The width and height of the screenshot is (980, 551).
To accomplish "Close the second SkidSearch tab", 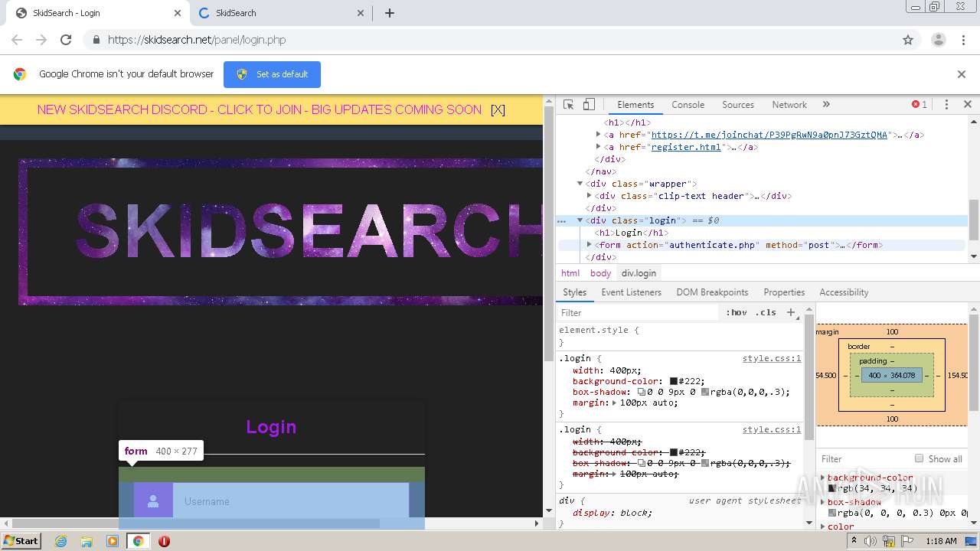I will tap(361, 13).
